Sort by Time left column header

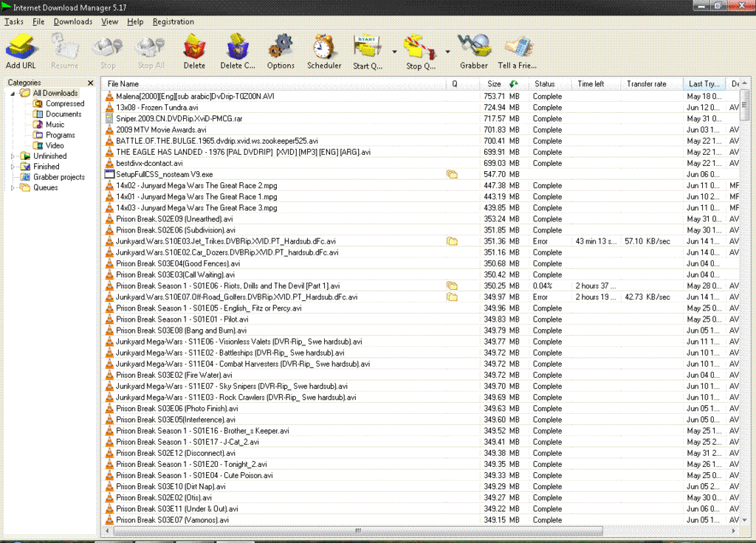click(596, 84)
